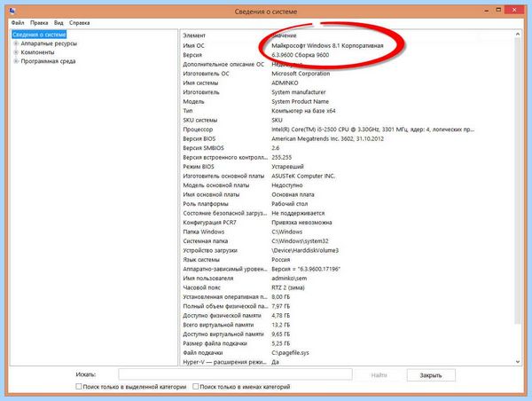The width and height of the screenshot is (532, 401).
Task: Click the Язык системы value Россия
Action: coord(280,260)
